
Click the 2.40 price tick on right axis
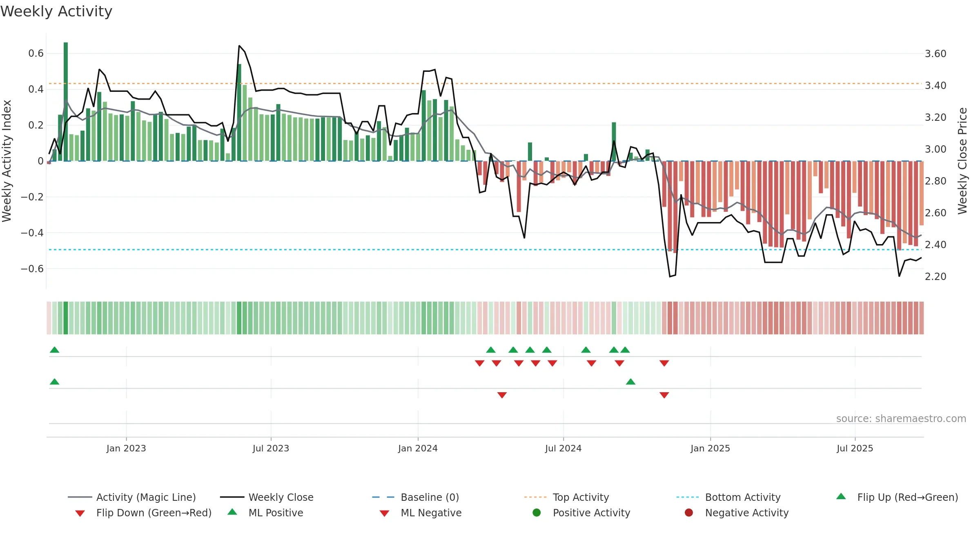[x=935, y=245]
